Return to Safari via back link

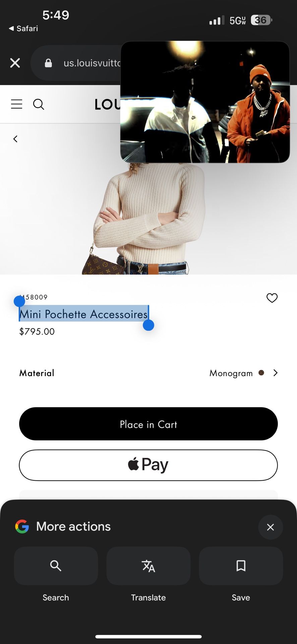point(23,29)
